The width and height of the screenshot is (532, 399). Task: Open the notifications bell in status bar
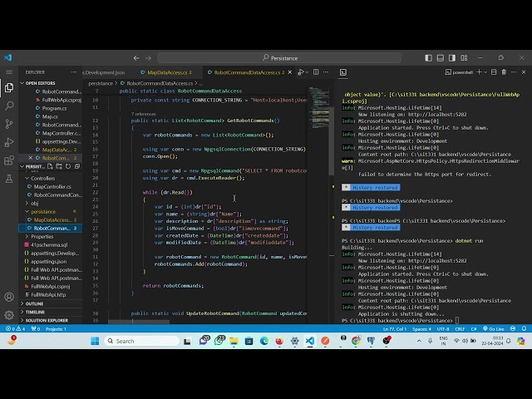[525, 328]
